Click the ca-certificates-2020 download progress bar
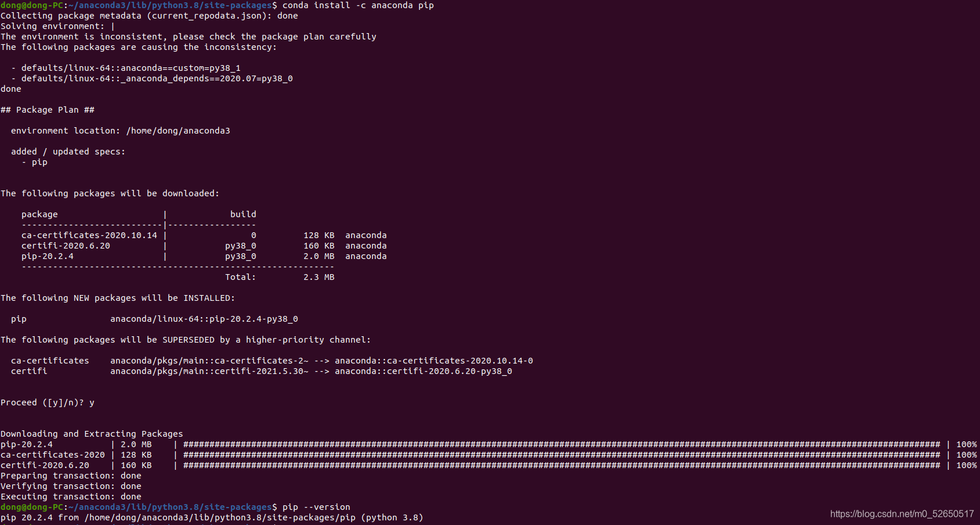Viewport: 980px width, 525px height. tap(562, 455)
